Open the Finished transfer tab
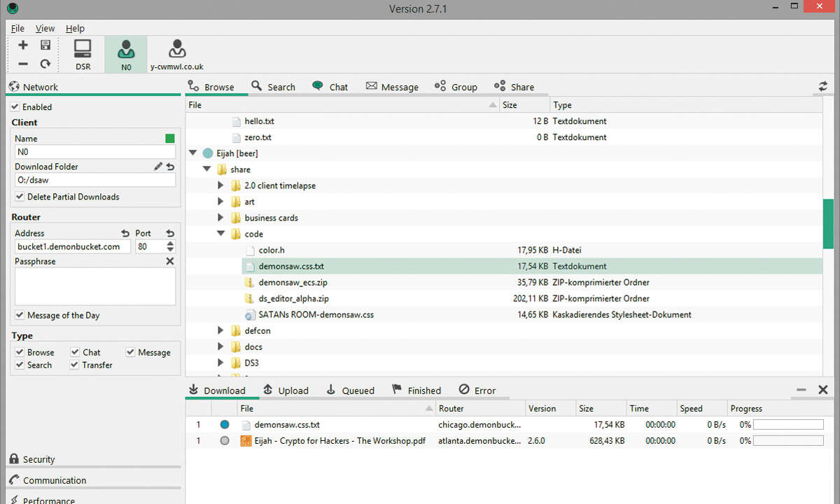The height and width of the screenshot is (504, 840). point(416,390)
